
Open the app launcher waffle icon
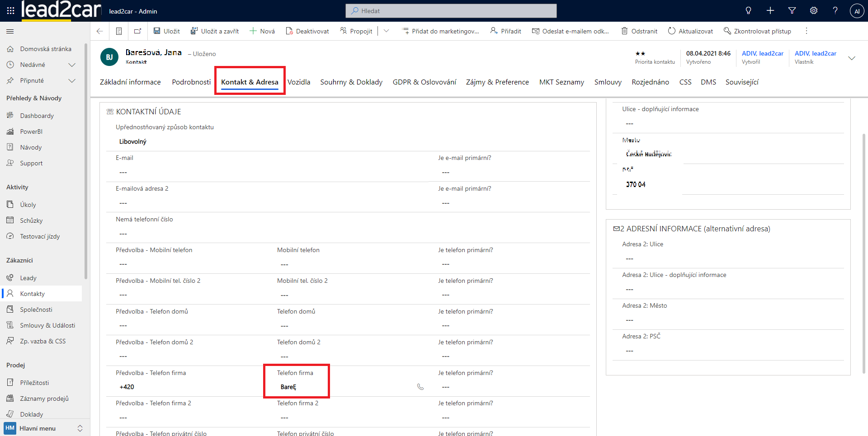point(10,11)
